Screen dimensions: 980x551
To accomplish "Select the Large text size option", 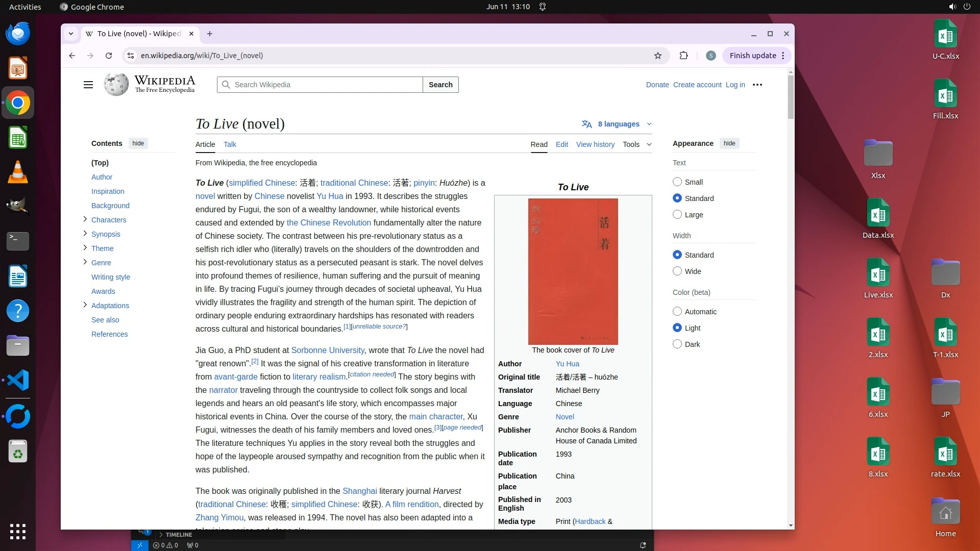I will point(677,215).
